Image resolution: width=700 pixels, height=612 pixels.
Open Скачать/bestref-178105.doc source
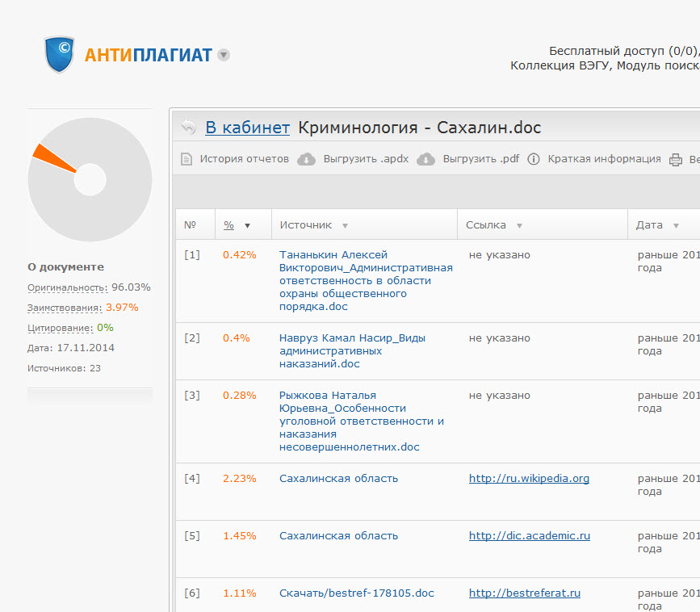[x=357, y=593]
